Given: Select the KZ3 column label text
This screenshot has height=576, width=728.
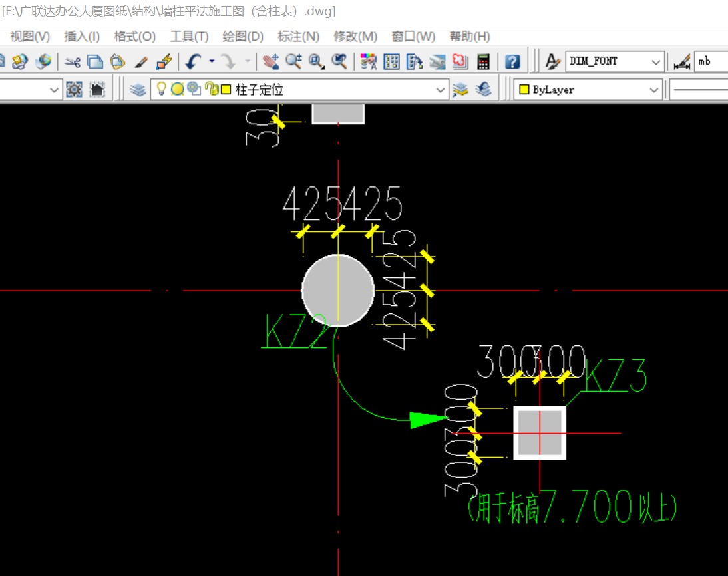Looking at the screenshot, I should 615,376.
